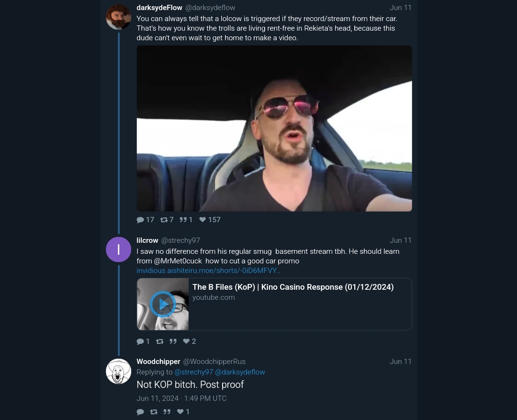The image size is (517, 420).
Task: Play the B Files video thumbnail
Action: pyautogui.click(x=163, y=304)
